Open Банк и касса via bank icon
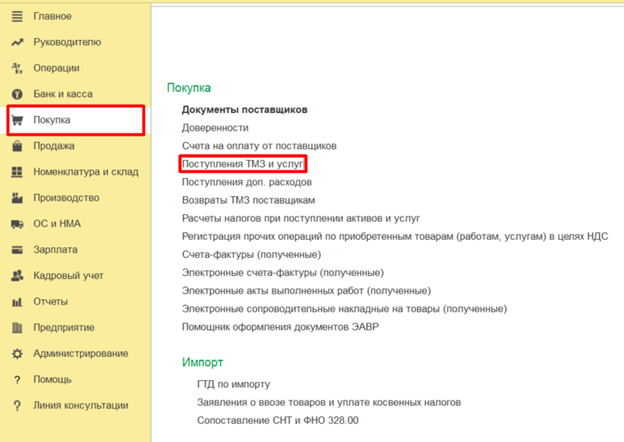Screen dimensions: 624x442 16,94
